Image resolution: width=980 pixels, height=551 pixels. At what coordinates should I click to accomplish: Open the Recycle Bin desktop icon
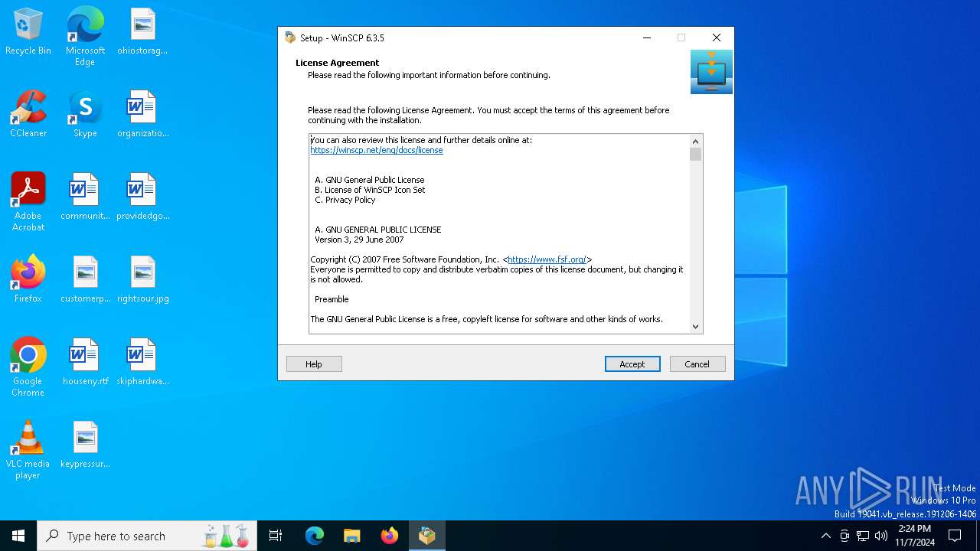(28, 32)
